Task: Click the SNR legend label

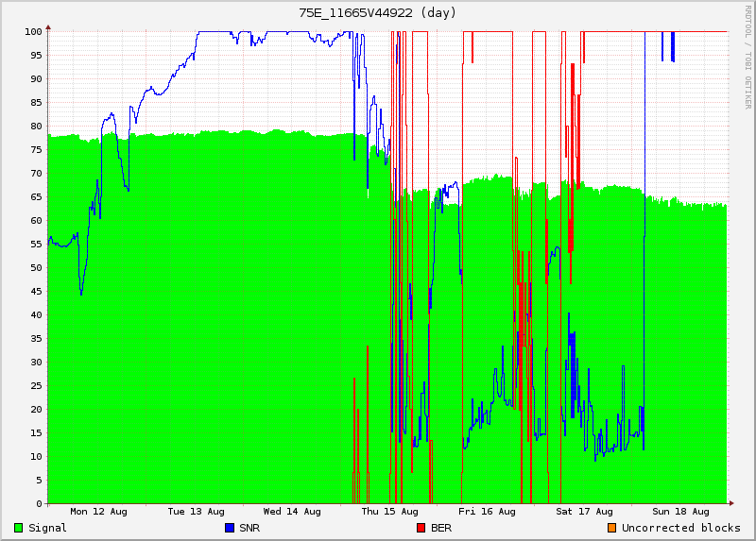Action: pyautogui.click(x=249, y=528)
